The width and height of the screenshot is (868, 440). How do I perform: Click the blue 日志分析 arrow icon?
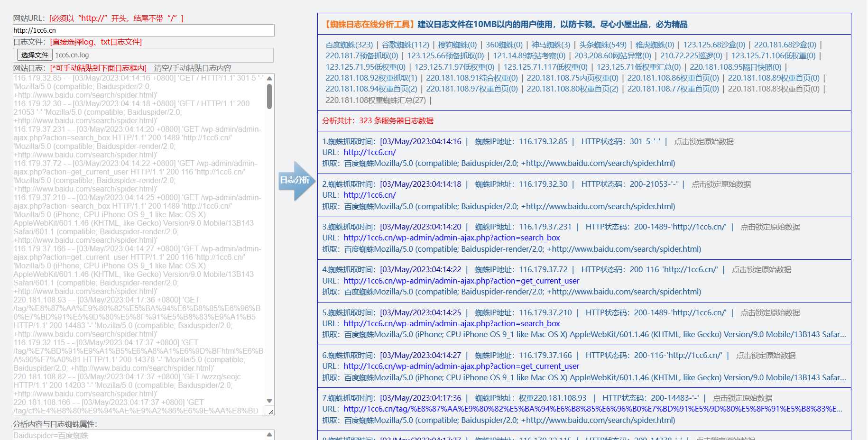click(295, 182)
